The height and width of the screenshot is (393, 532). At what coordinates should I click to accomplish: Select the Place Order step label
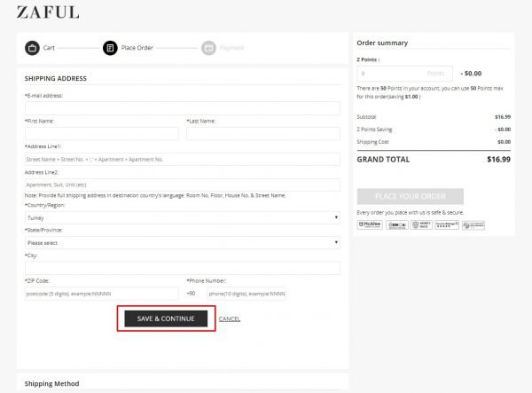137,48
